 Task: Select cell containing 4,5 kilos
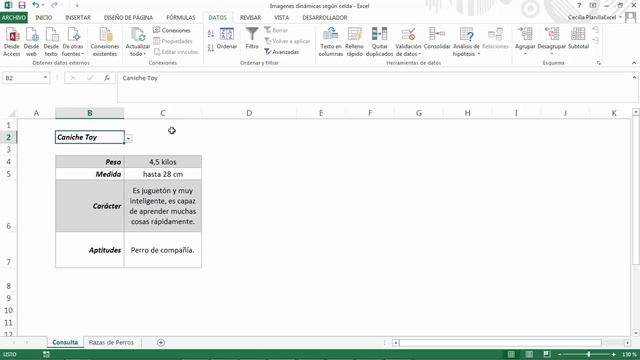[x=162, y=162]
